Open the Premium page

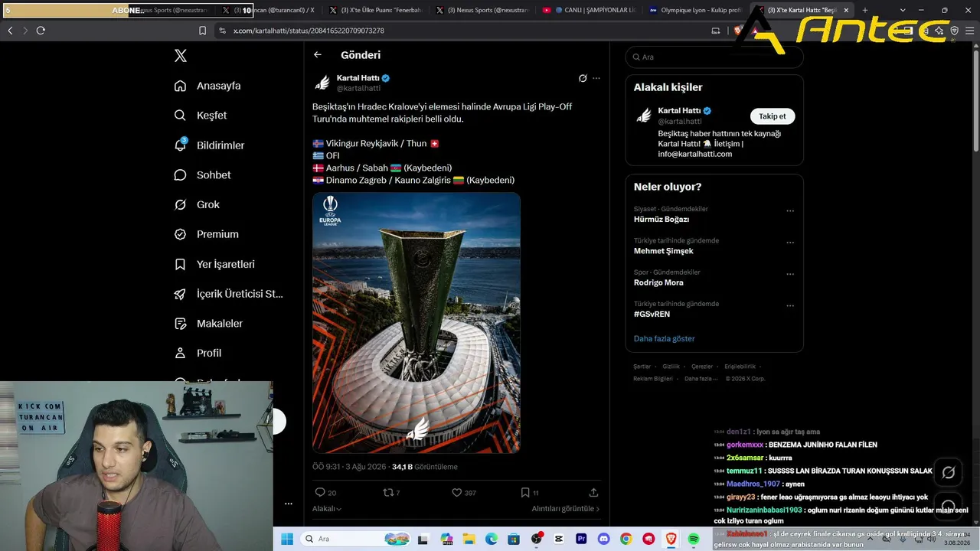(x=206, y=234)
